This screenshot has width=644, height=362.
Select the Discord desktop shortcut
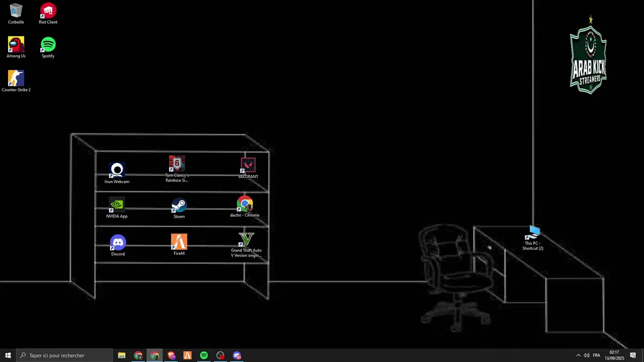coord(118,245)
